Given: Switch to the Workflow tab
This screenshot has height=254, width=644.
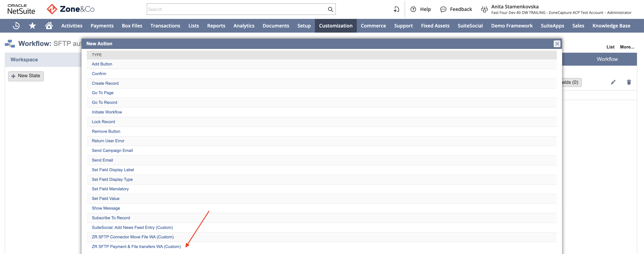Looking at the screenshot, I should coord(607,59).
